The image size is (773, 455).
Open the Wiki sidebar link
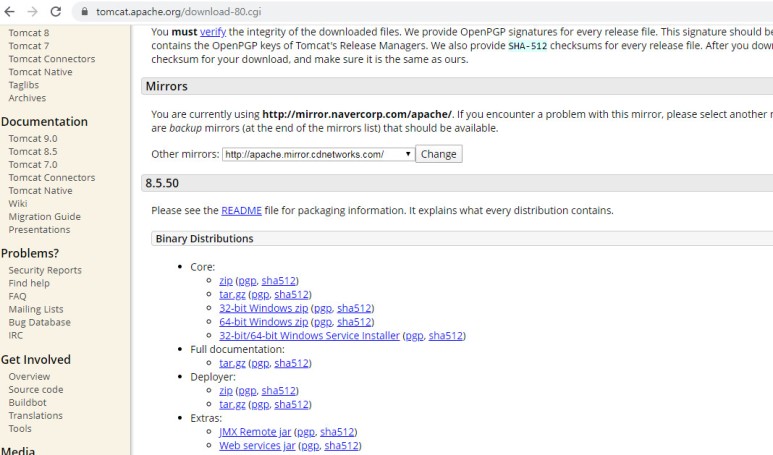[18, 204]
